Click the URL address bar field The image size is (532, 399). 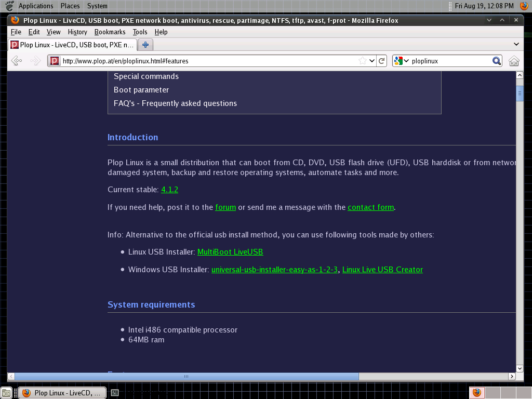pyautogui.click(x=209, y=61)
